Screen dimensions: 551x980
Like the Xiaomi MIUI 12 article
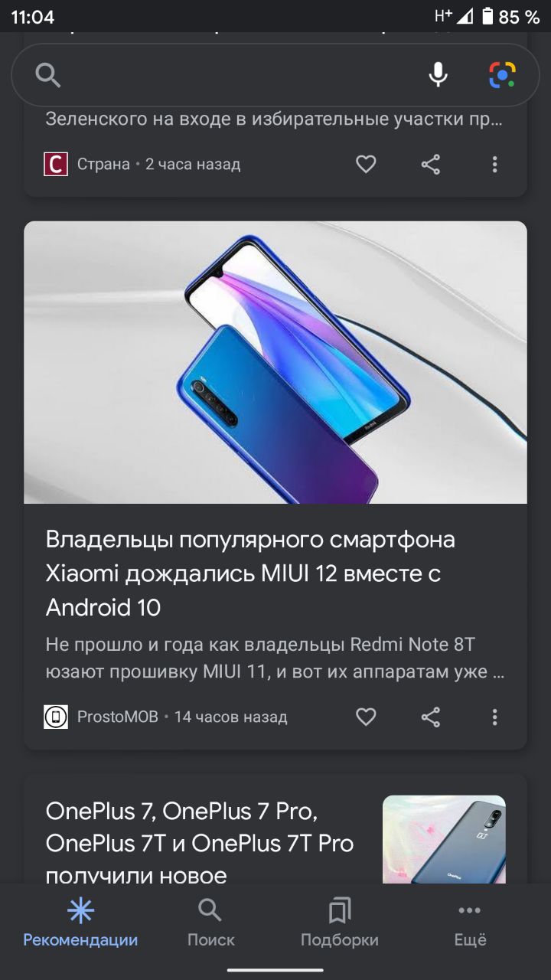366,717
